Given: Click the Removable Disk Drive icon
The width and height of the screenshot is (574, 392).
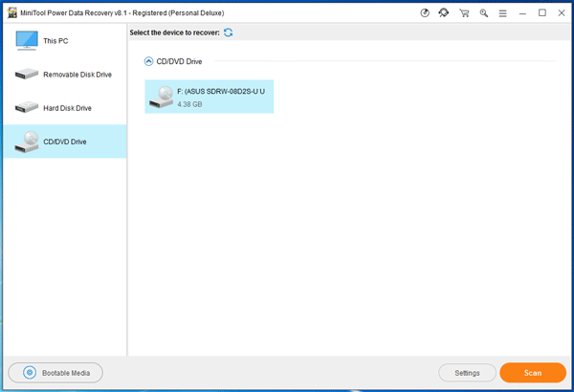Looking at the screenshot, I should [x=27, y=74].
